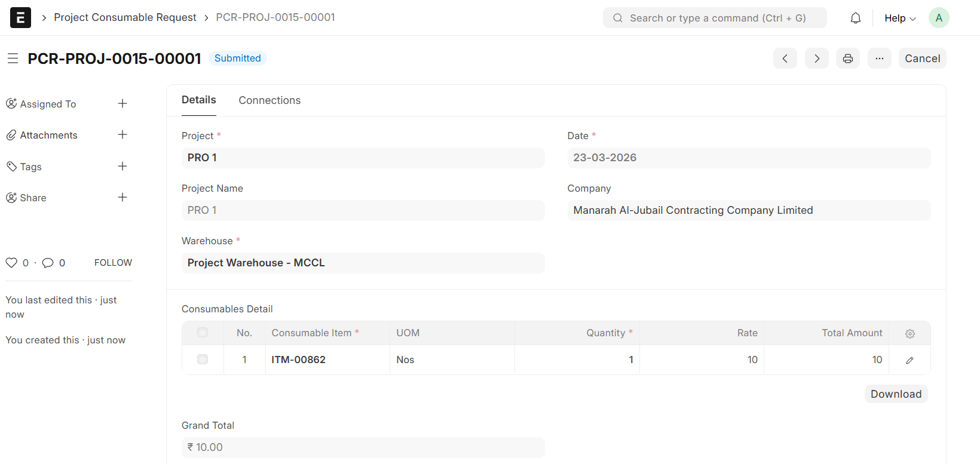Print this document via printer icon
This screenshot has height=464, width=980.
[847, 59]
